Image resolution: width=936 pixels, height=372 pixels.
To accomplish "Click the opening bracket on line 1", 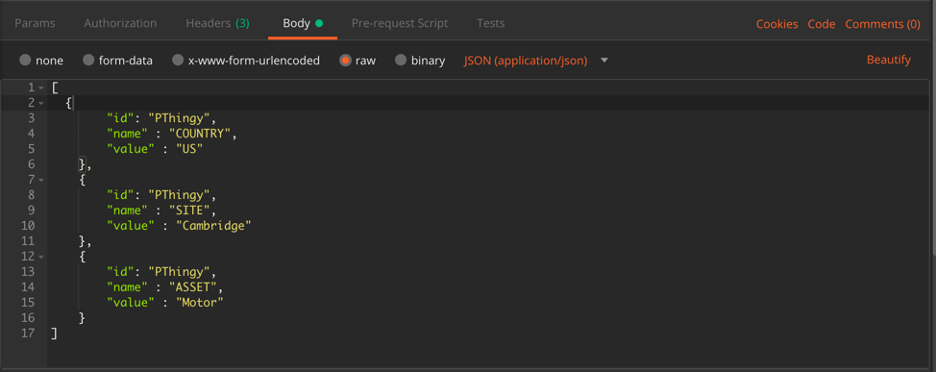I will [55, 88].
